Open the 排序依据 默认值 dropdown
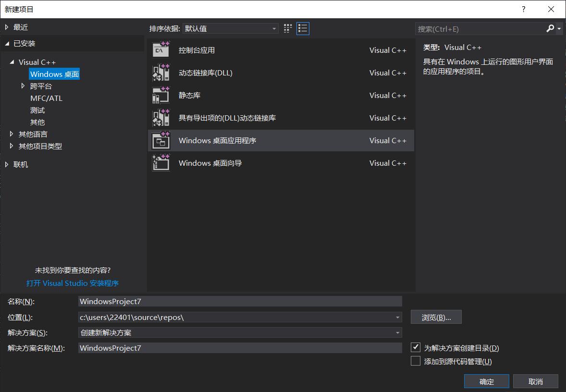Viewport: 566px width, 392px height. [x=231, y=28]
